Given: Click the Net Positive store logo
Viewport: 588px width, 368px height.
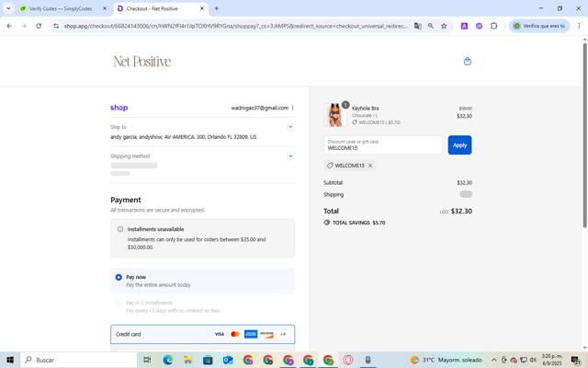Looking at the screenshot, I should 142,62.
